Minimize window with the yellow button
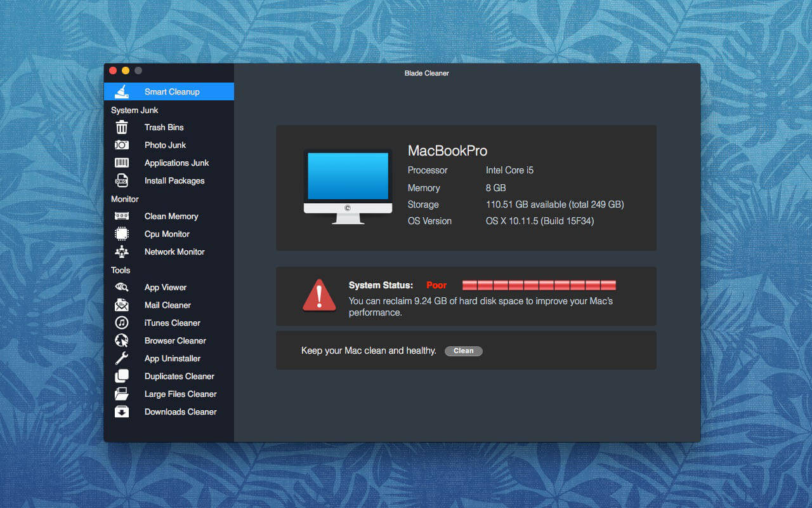 126,70
